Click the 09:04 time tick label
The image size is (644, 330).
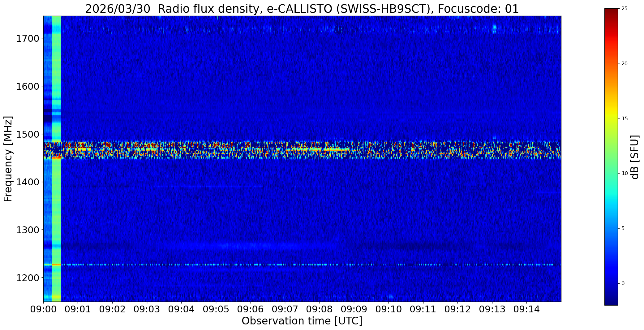181,309
